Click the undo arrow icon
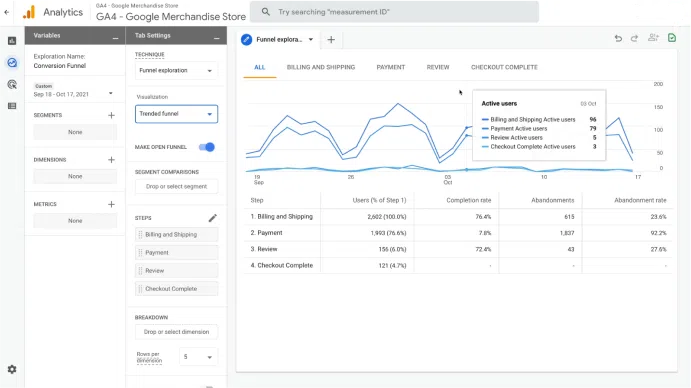Image resolution: width=691 pixels, height=388 pixels. pos(618,38)
